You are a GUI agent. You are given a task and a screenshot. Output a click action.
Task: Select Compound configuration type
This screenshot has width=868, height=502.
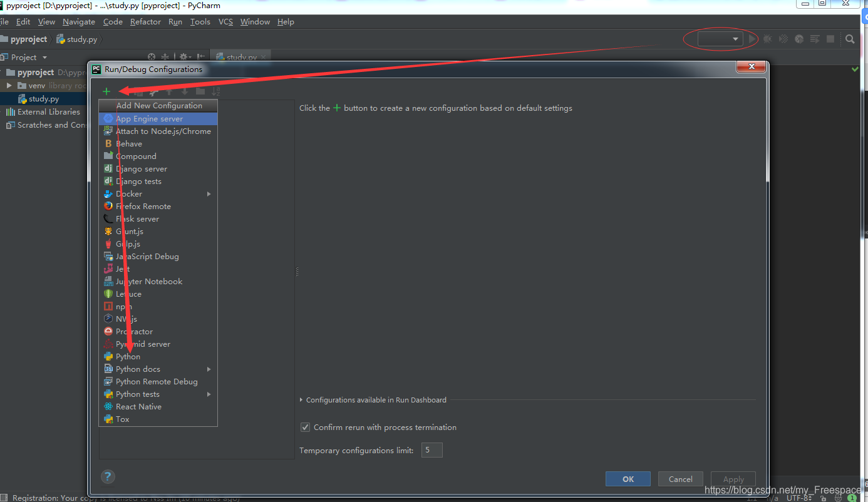tap(158, 156)
